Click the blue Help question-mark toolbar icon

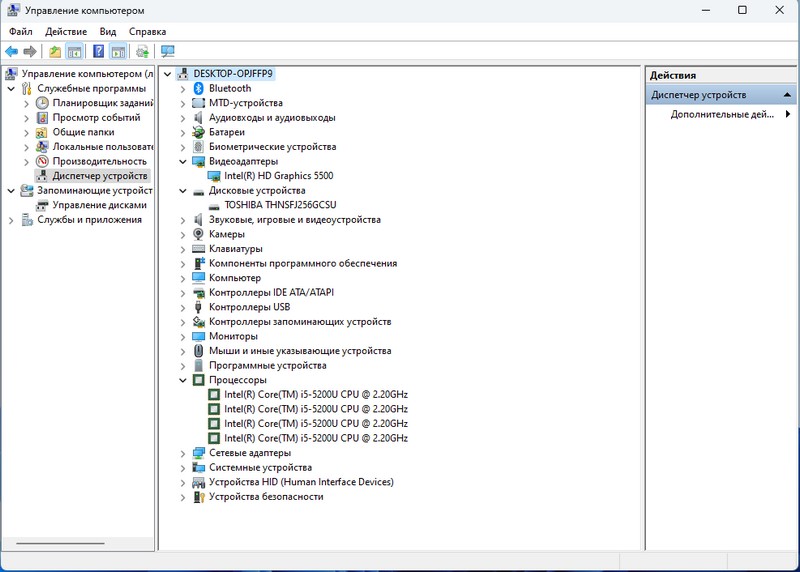[99, 52]
